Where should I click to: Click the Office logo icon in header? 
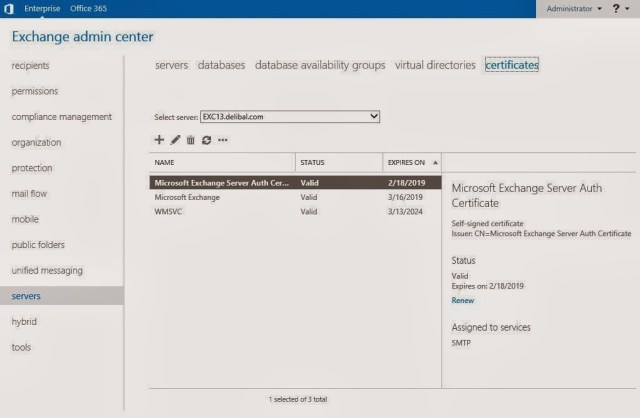click(x=10, y=8)
